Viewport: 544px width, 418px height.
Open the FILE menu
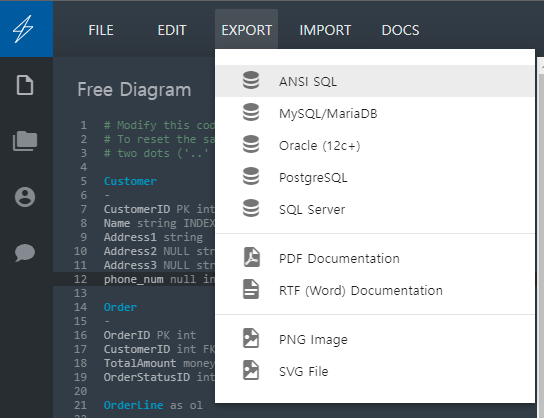[x=101, y=31]
